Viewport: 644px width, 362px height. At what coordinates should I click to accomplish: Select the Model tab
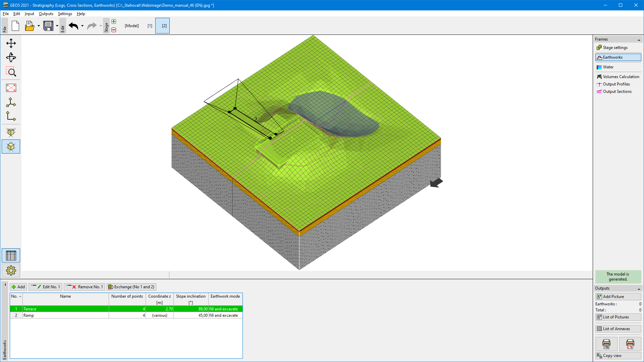tap(131, 25)
